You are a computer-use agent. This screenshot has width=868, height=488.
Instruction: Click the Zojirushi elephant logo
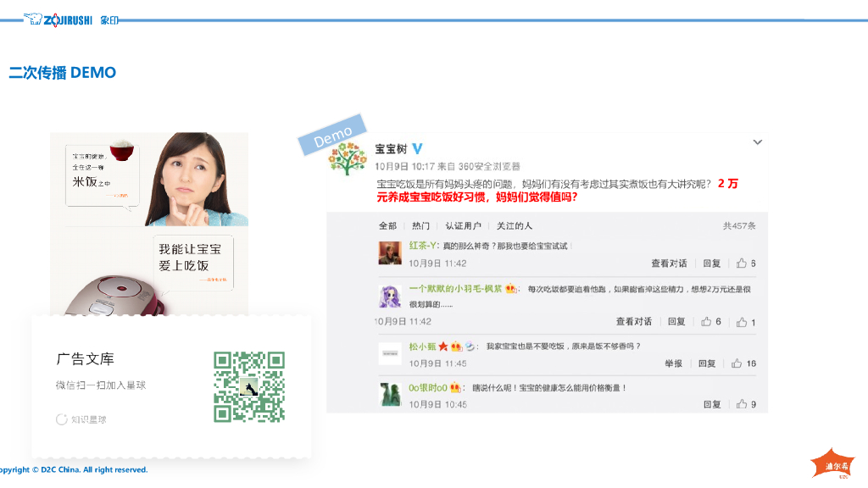[33, 19]
